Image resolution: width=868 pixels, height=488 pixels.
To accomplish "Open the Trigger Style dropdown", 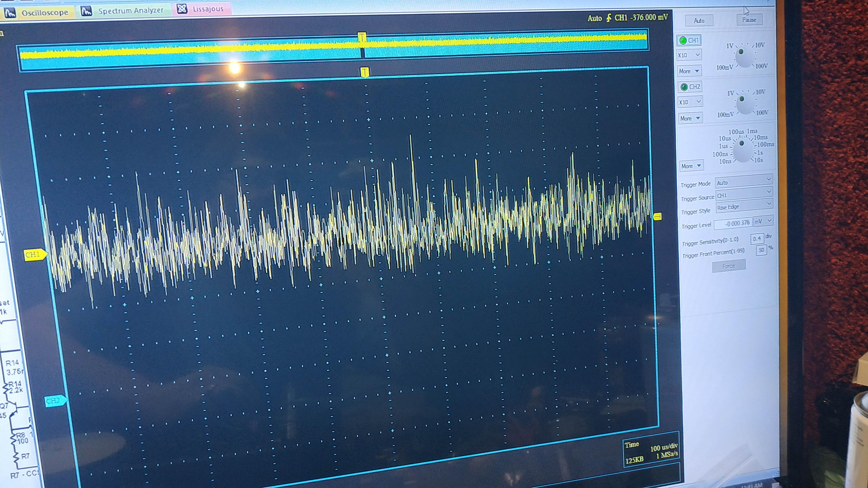I will pyautogui.click(x=744, y=206).
